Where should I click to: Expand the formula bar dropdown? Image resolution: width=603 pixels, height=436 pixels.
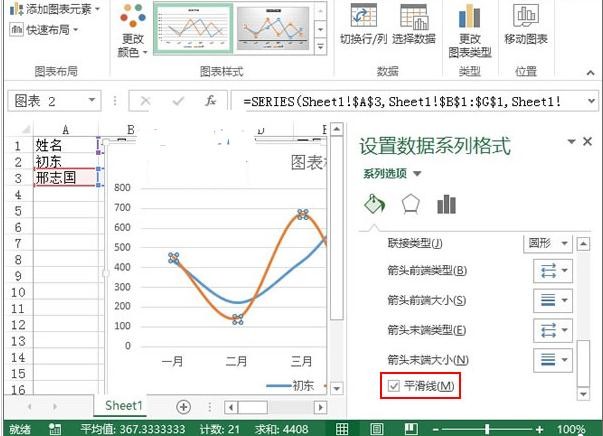pos(591,101)
